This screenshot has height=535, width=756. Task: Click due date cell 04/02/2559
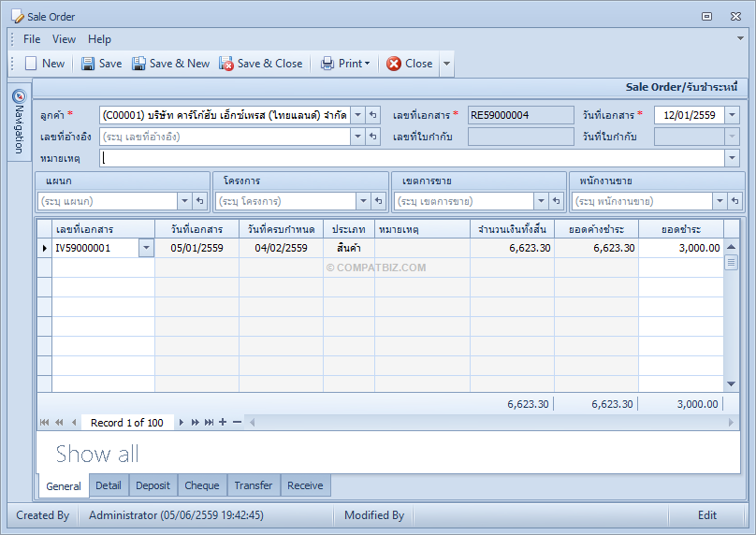tap(281, 248)
